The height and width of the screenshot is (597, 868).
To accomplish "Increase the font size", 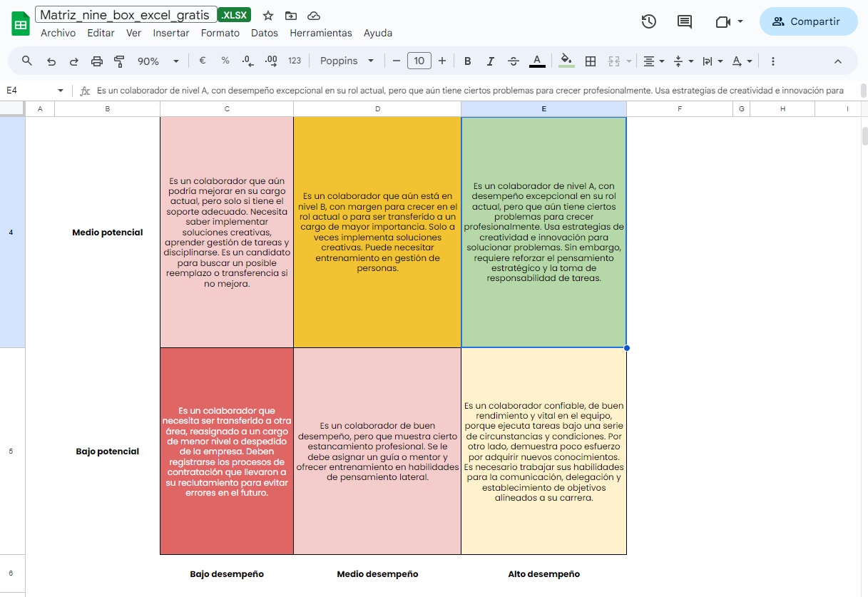I will click(441, 61).
